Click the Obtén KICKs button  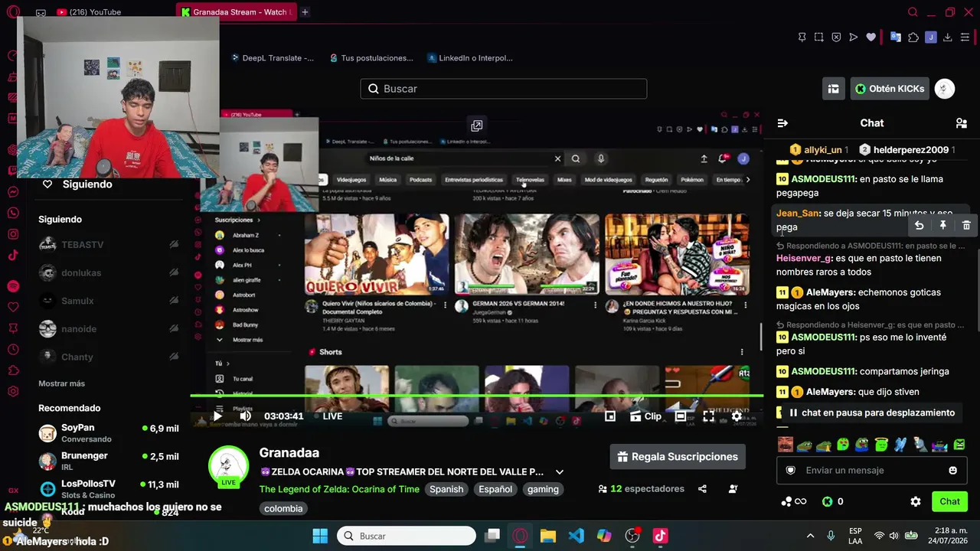890,89
